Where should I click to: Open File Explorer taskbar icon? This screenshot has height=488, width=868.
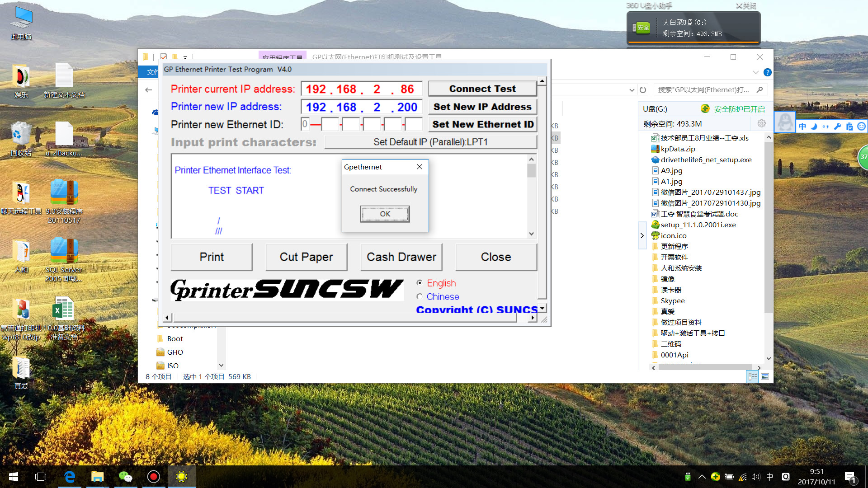pyautogui.click(x=97, y=477)
